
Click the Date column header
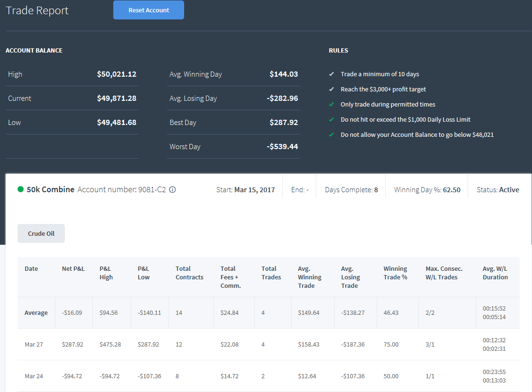tap(31, 269)
